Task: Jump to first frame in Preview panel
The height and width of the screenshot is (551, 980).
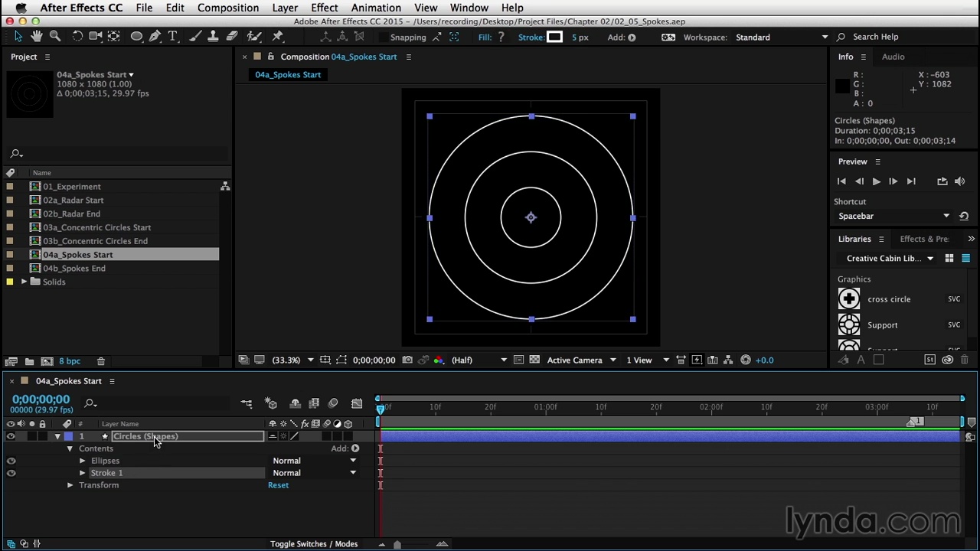Action: [x=841, y=181]
